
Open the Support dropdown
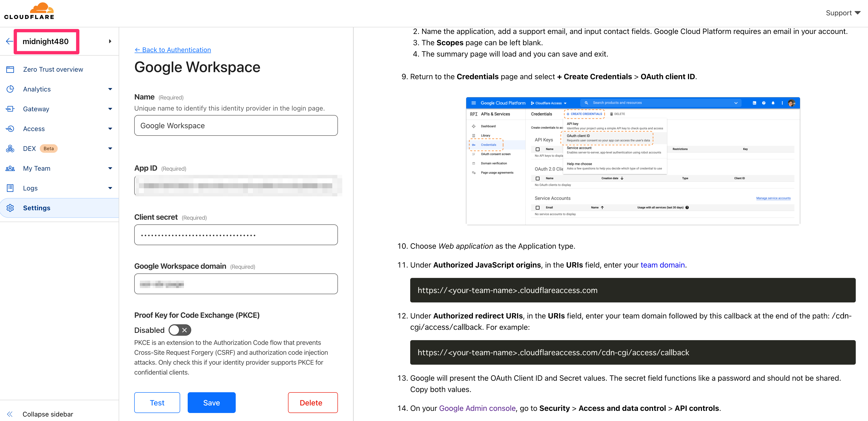843,13
